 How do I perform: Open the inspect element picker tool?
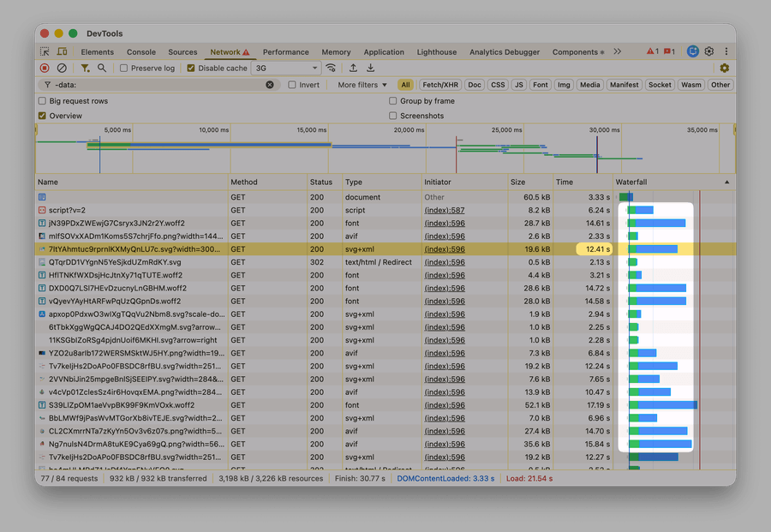(x=45, y=52)
